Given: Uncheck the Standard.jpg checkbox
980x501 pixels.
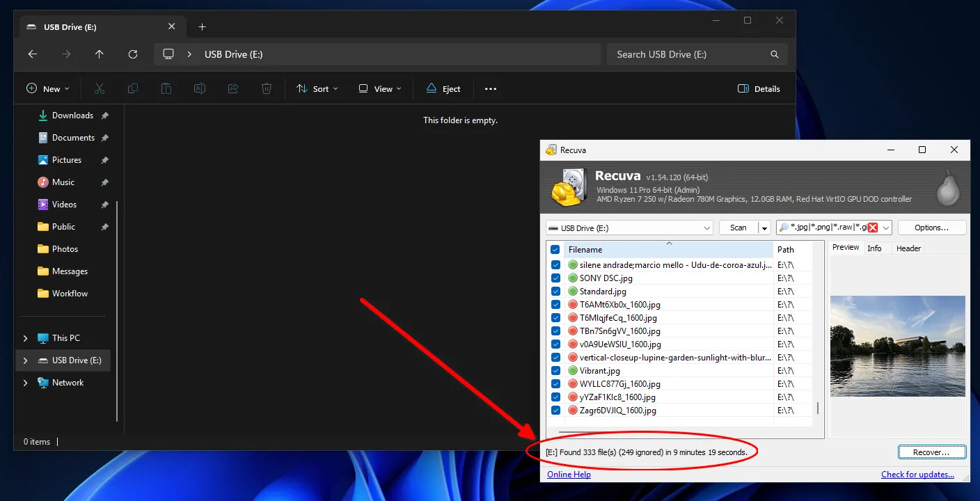Looking at the screenshot, I should click(555, 292).
